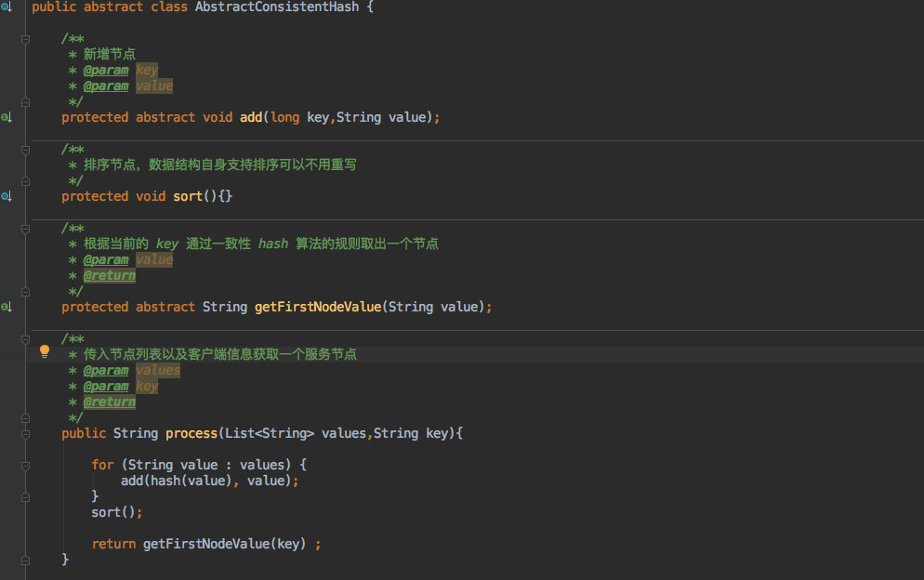Click the 'values' parameter in the process Javadoc
The image size is (924, 580).
coord(158,370)
